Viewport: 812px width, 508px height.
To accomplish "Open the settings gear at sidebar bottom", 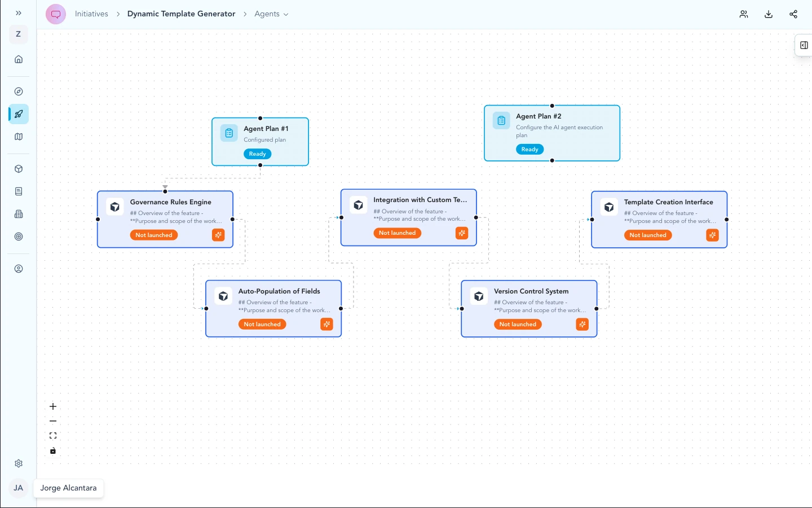I will [19, 463].
